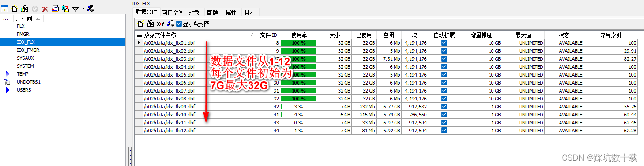Screen dimensions: 644x166
Task: Click the greyed-out checkmark icon in left toolbar
Action: [35, 9]
